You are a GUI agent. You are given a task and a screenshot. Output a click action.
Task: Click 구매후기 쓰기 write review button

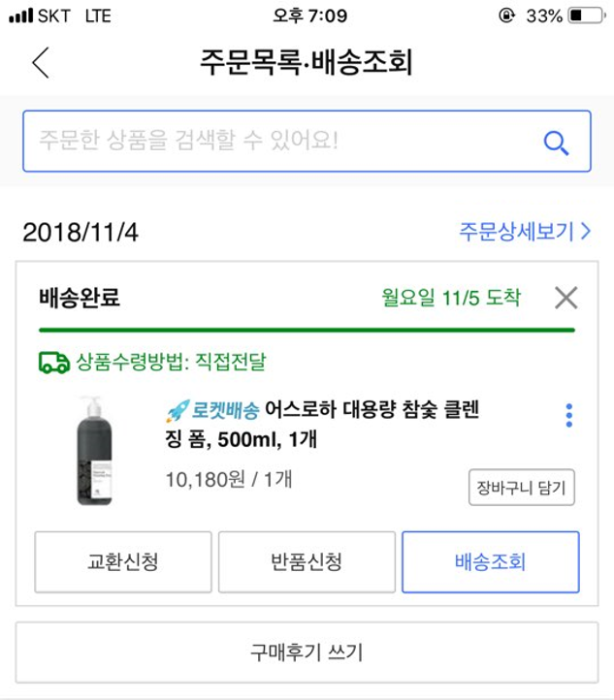click(307, 652)
